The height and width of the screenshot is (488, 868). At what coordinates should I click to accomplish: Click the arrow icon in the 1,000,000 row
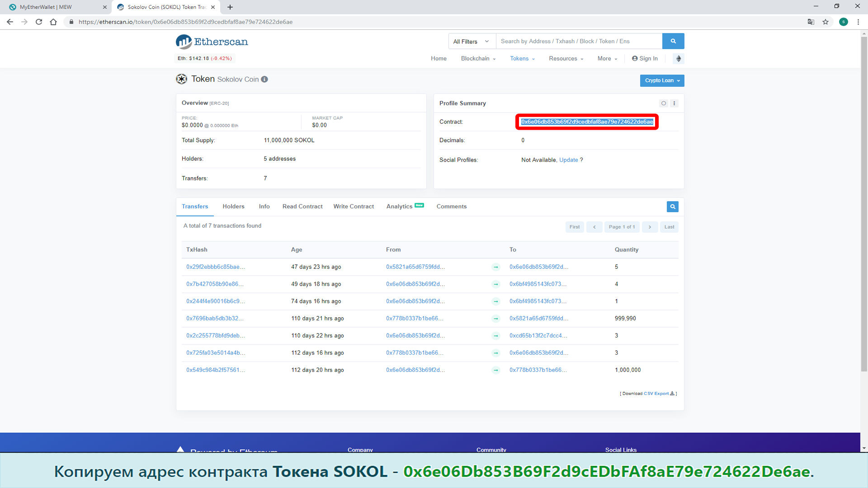[496, 370]
